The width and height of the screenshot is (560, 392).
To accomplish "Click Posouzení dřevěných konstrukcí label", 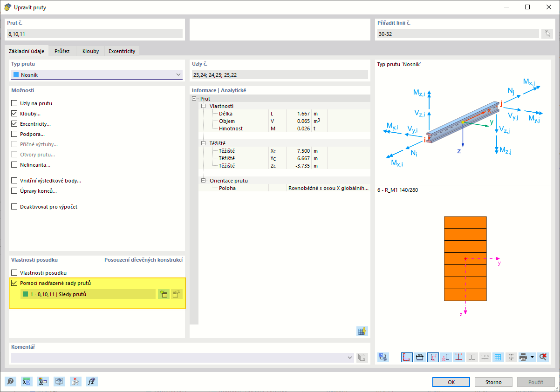I will [x=143, y=260].
